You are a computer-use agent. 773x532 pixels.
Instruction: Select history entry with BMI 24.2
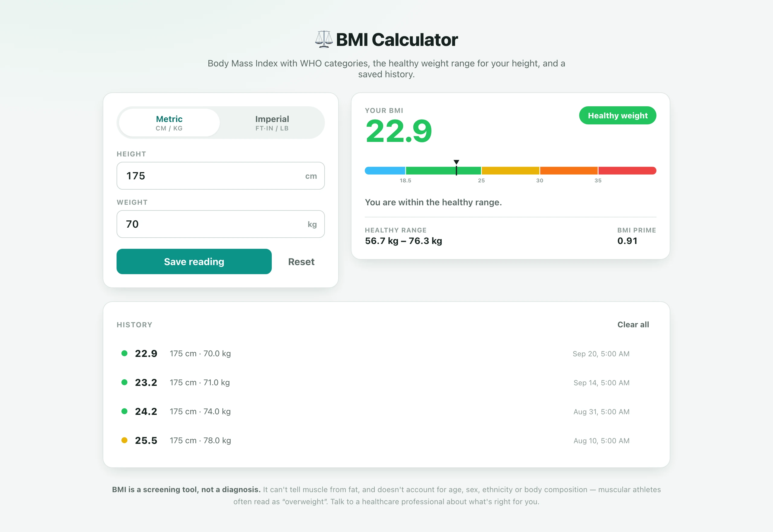[x=386, y=412]
